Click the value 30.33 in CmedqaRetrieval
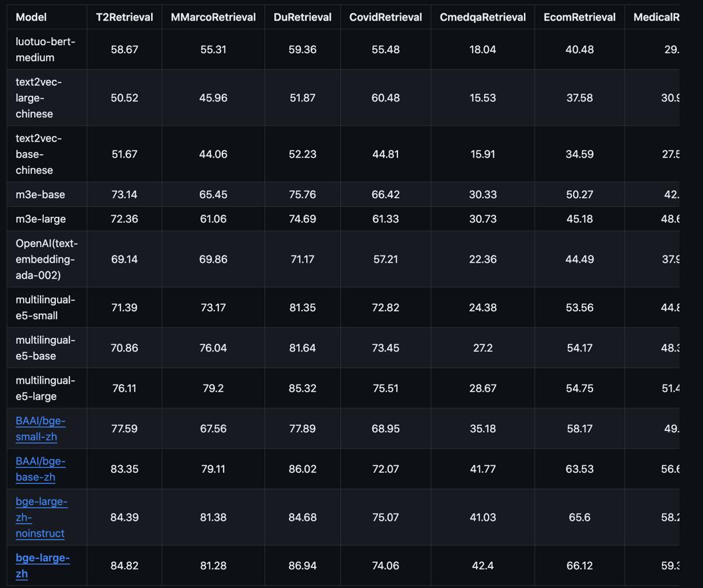703x588 pixels. click(483, 194)
